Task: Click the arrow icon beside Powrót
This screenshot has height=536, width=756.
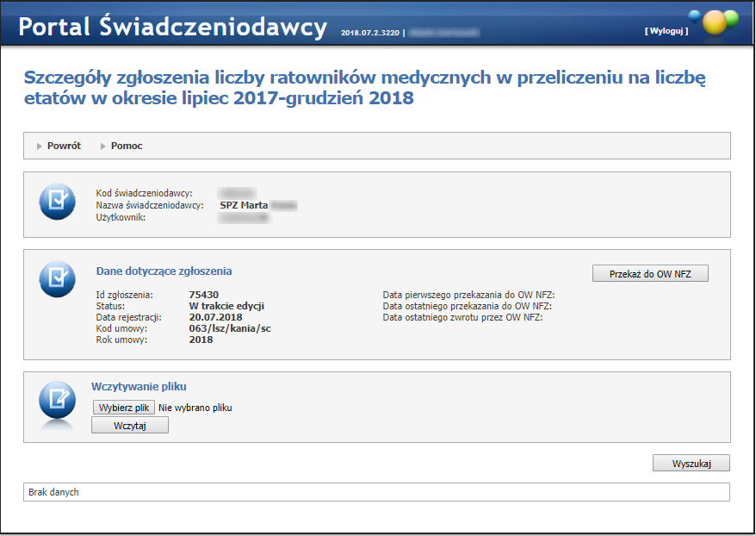Action: point(40,146)
